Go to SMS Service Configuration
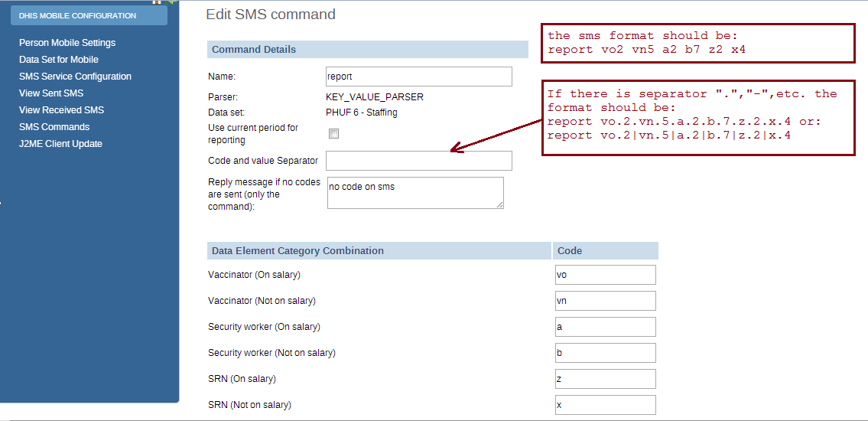 tap(75, 77)
